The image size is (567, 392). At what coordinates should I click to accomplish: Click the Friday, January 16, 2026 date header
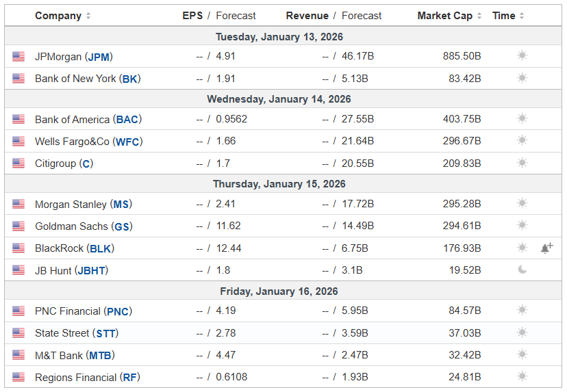tap(279, 291)
